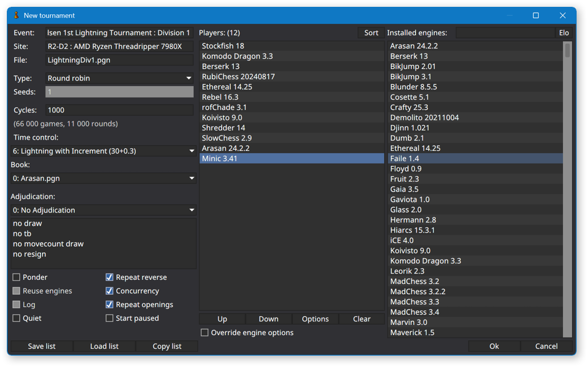Close the New tournament dialog
Viewport: 588px width, 367px height.
pyautogui.click(x=562, y=15)
